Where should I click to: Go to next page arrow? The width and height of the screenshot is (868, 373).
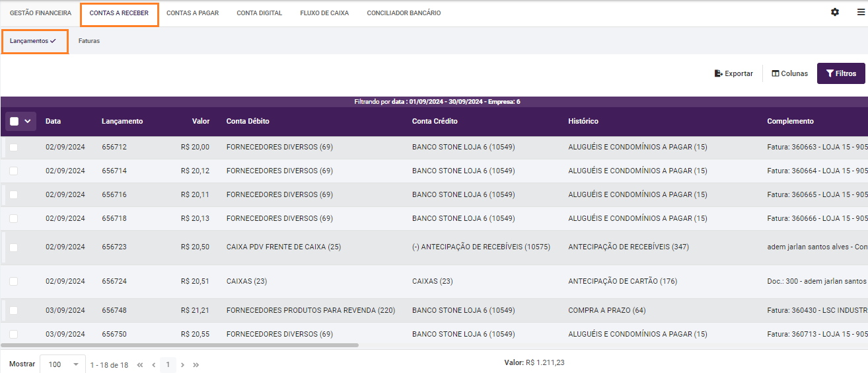pos(182,364)
